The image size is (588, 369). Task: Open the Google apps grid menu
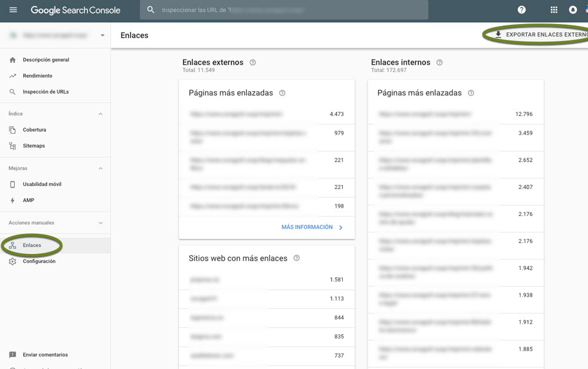coord(553,9)
